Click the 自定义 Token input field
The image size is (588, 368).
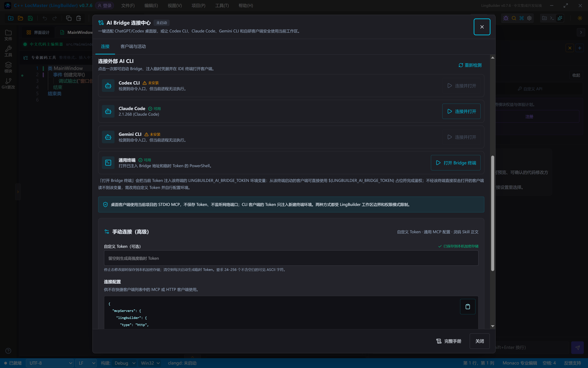coord(291,258)
